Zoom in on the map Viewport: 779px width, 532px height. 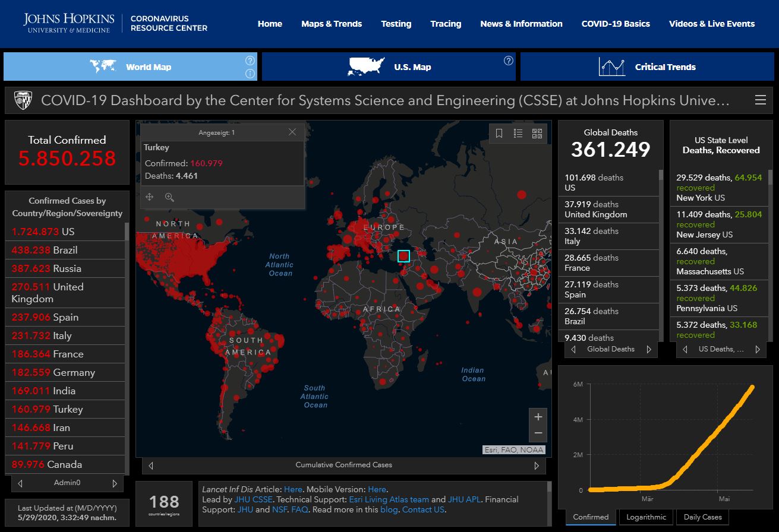[x=538, y=416]
